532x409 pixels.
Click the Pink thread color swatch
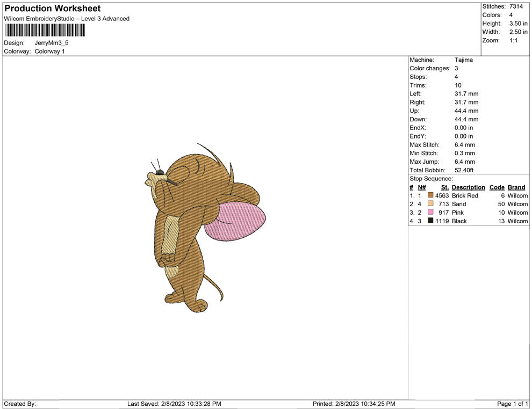tap(430, 213)
